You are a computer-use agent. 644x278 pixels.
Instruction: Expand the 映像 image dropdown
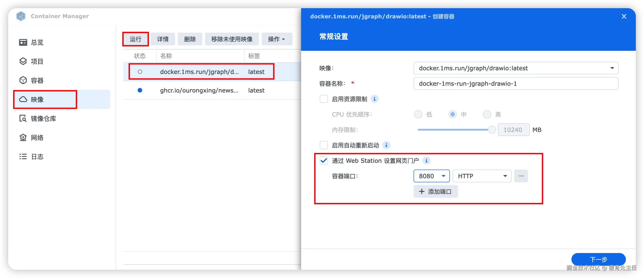[x=612, y=68]
